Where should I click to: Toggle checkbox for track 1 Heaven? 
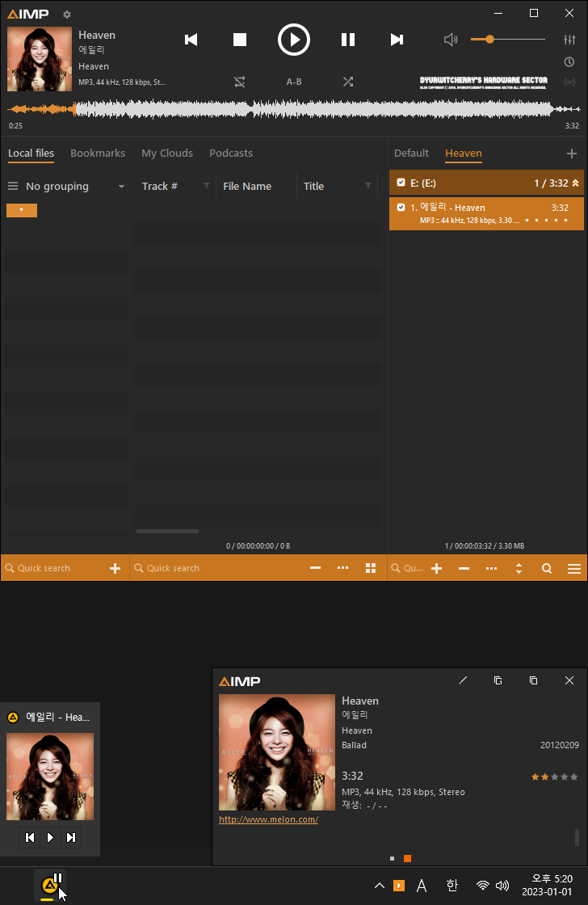[x=401, y=207]
